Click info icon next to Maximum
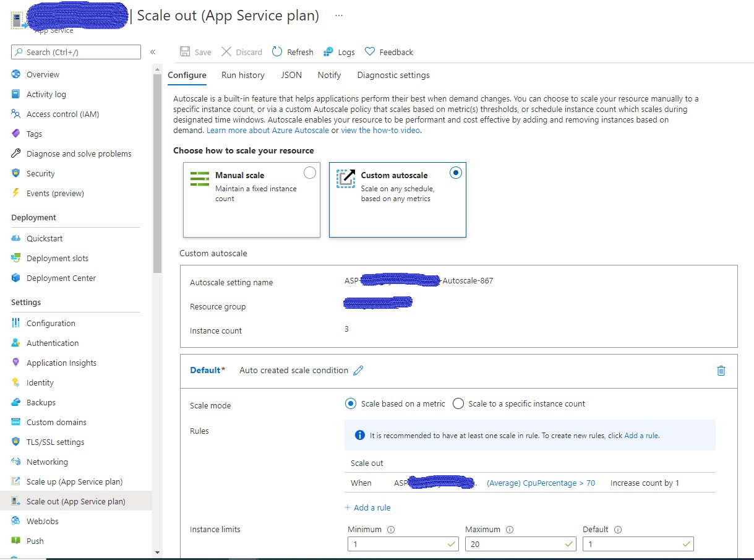The height and width of the screenshot is (560, 754). (x=510, y=530)
